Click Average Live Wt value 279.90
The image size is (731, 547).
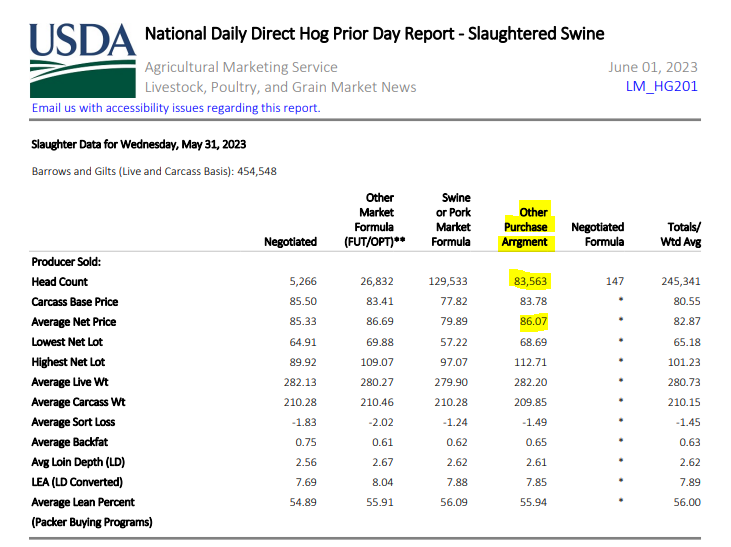pyautogui.click(x=451, y=382)
